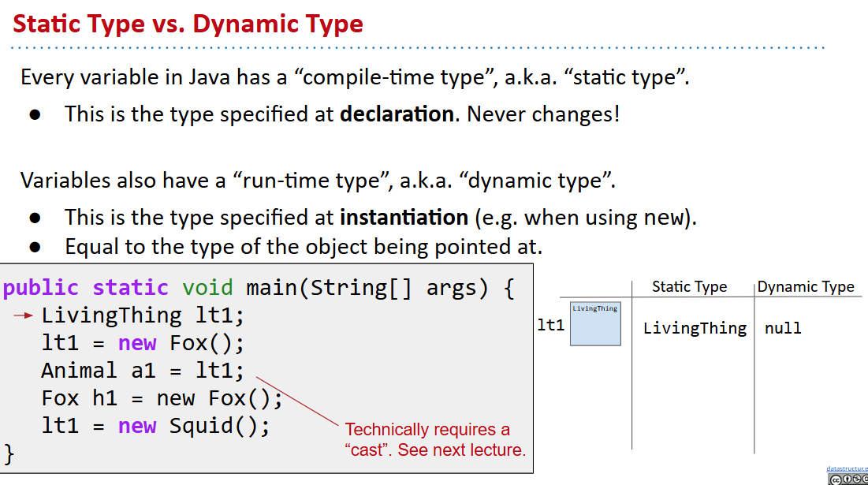Open the datastructur.es link
868x485 pixels.
[847, 468]
